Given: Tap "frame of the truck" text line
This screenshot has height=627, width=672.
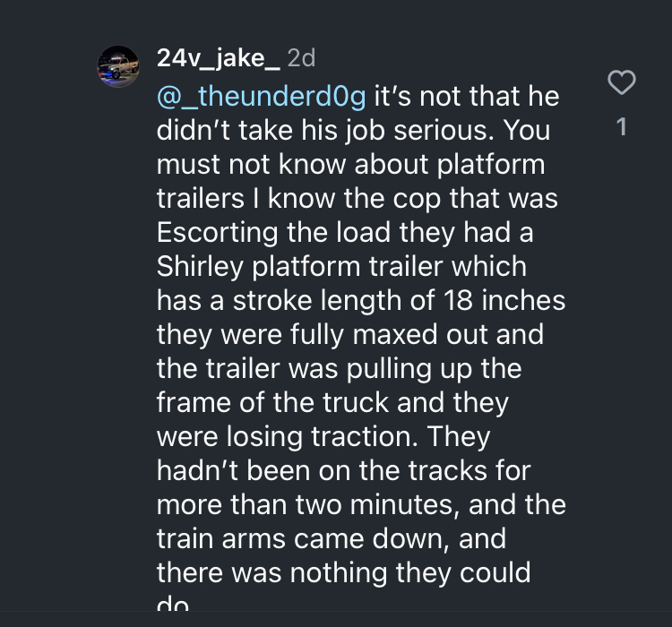Looking at the screenshot, I should click(x=273, y=403).
